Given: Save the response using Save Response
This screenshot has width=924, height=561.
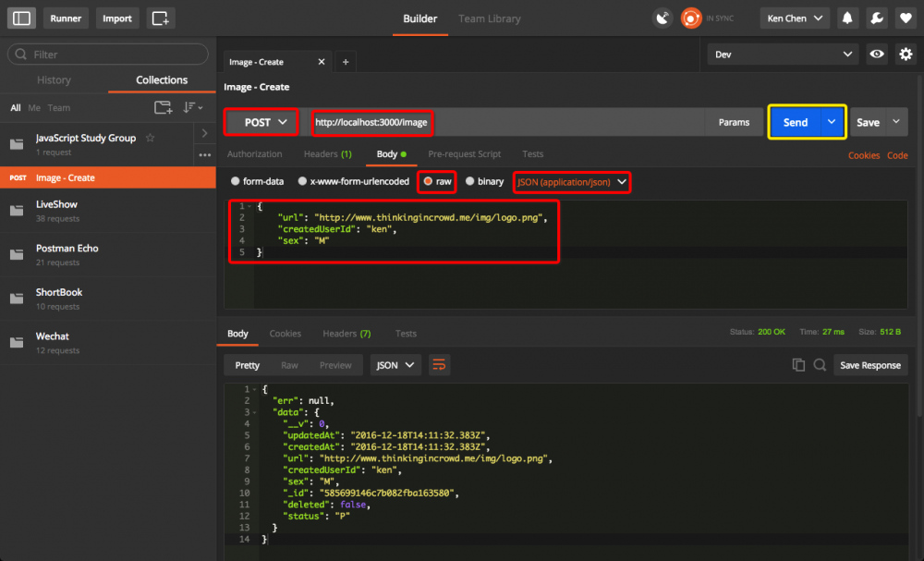Looking at the screenshot, I should (x=869, y=364).
